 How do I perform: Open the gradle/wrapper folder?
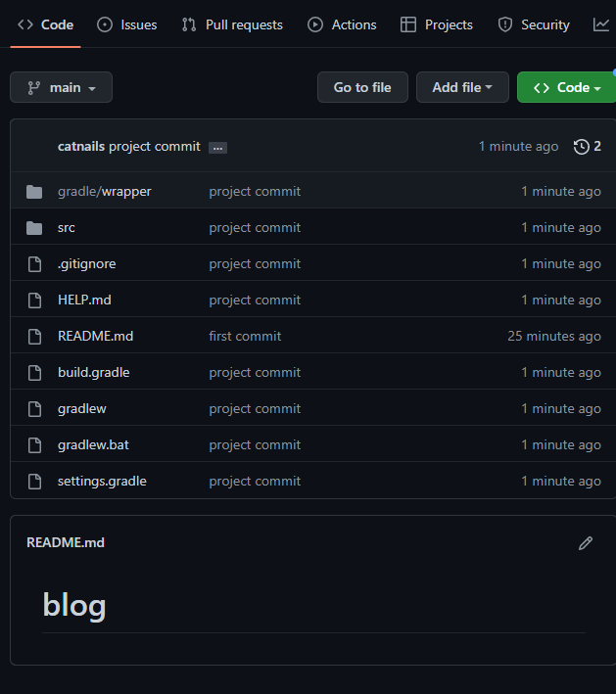point(105,192)
